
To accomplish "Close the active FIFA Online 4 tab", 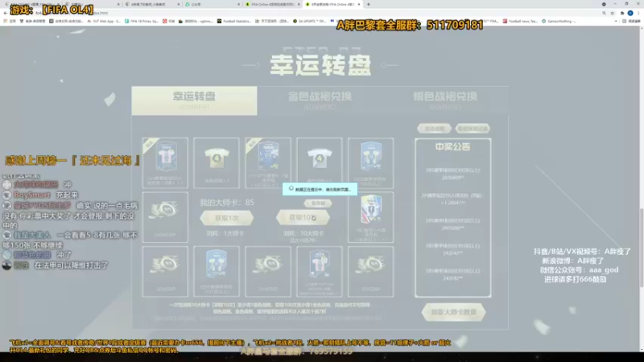I will (x=359, y=4).
